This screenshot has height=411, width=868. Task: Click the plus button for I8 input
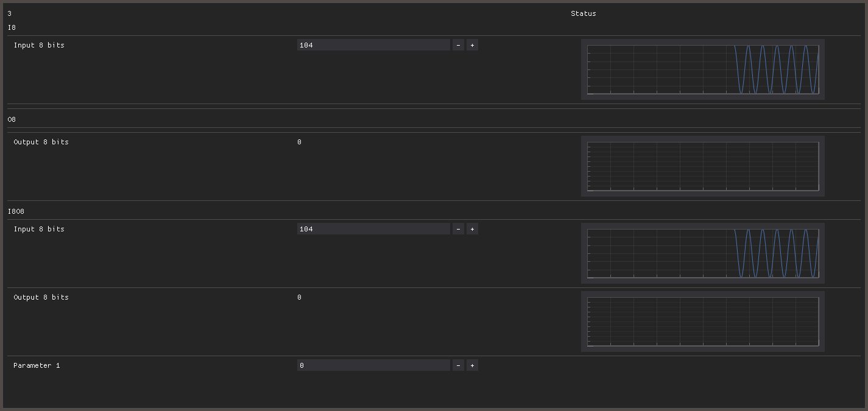[x=472, y=45]
